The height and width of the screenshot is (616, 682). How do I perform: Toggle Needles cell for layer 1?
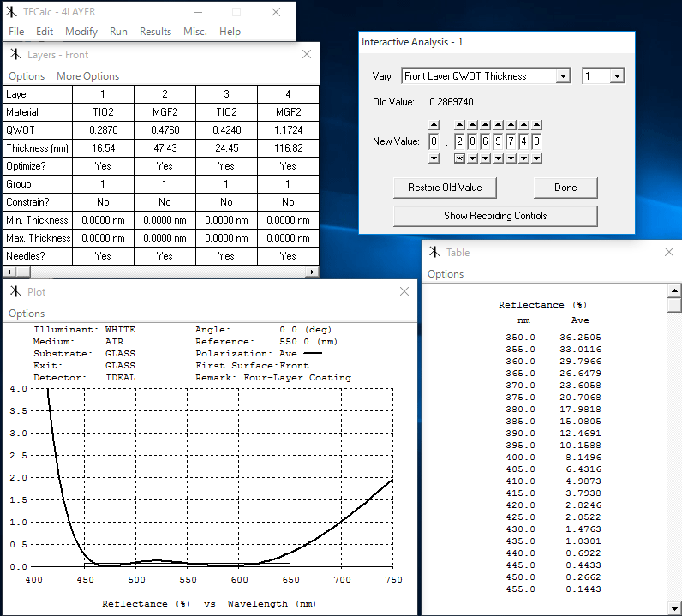tap(103, 256)
